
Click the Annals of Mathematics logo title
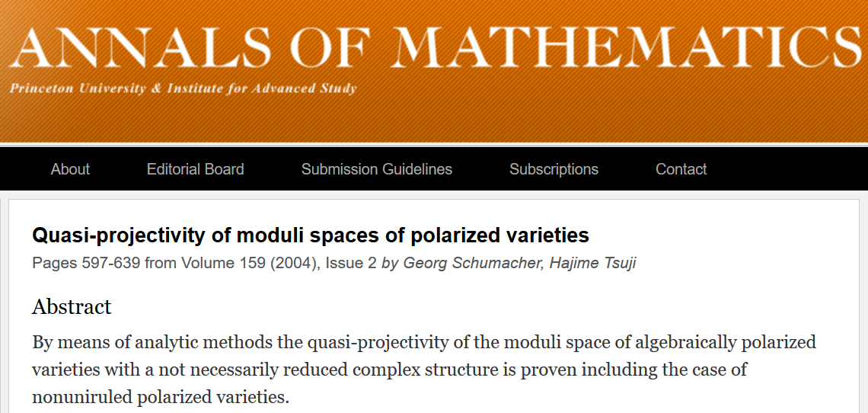click(x=434, y=47)
